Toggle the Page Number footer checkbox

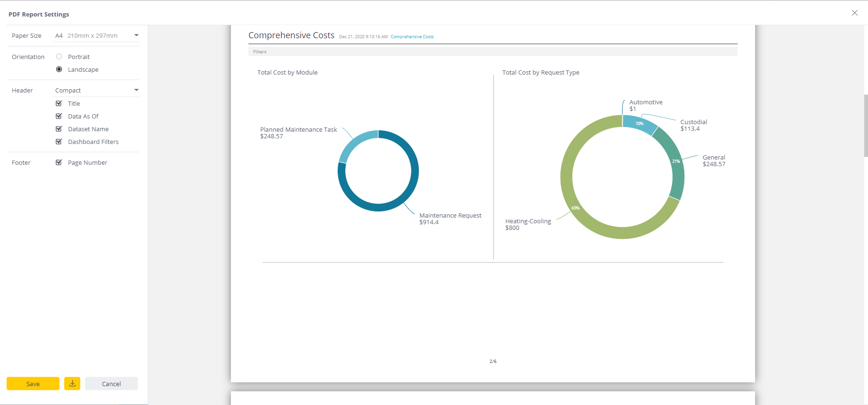pos(59,162)
